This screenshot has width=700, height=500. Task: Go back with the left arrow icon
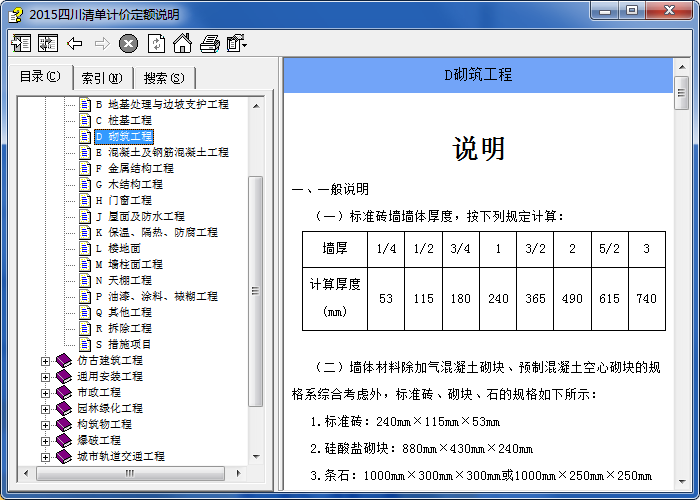75,44
